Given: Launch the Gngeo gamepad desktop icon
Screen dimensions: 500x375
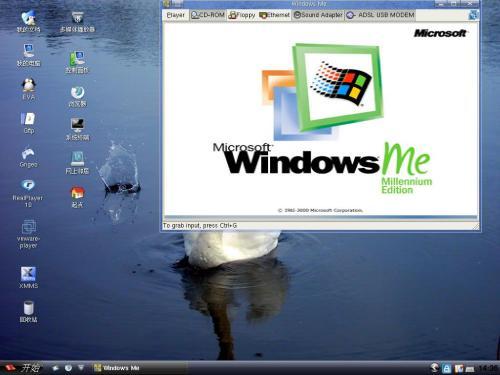Looking at the screenshot, I should click(x=29, y=157).
